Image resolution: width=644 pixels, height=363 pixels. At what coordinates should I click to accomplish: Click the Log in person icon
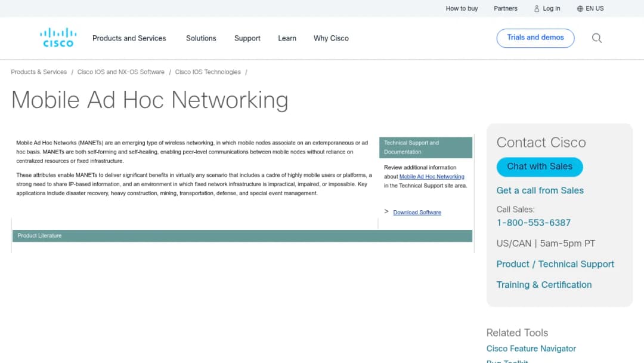537,8
